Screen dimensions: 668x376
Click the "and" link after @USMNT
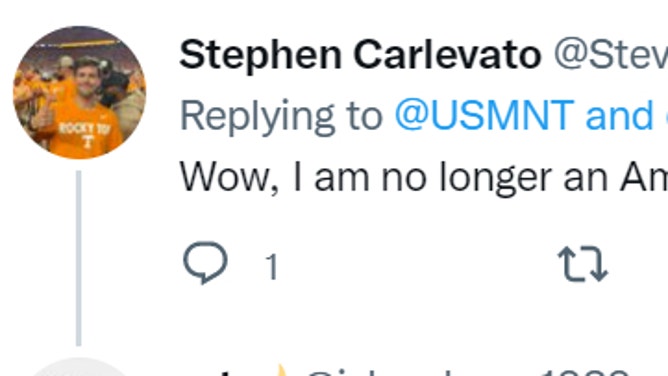click(x=619, y=115)
